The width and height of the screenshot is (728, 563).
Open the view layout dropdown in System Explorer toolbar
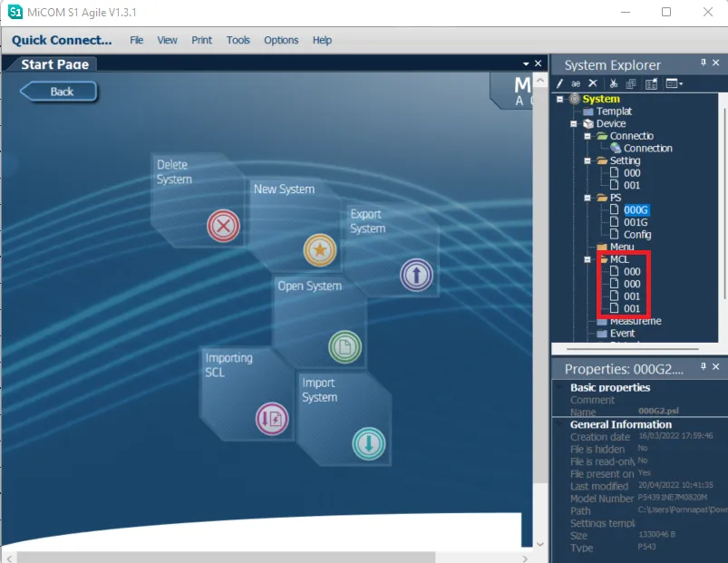[x=675, y=83]
